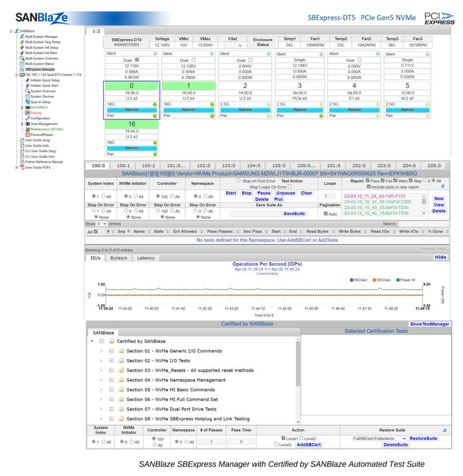
Task: Click the Poweroff/Reset icon
Action: (28, 135)
